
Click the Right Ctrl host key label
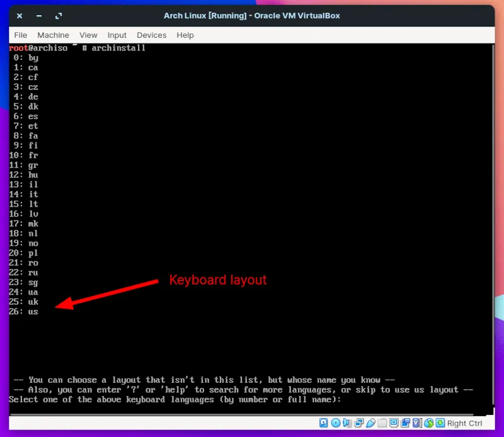point(465,423)
